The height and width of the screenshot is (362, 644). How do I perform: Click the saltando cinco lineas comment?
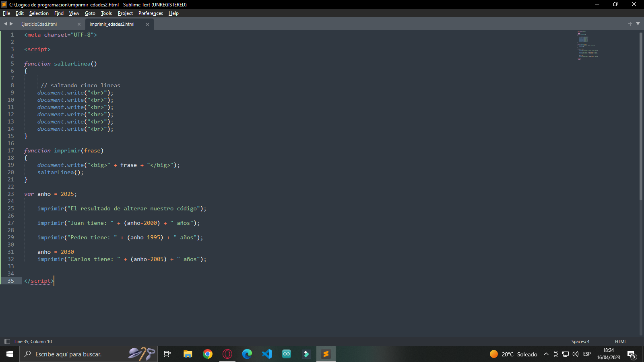80,86
